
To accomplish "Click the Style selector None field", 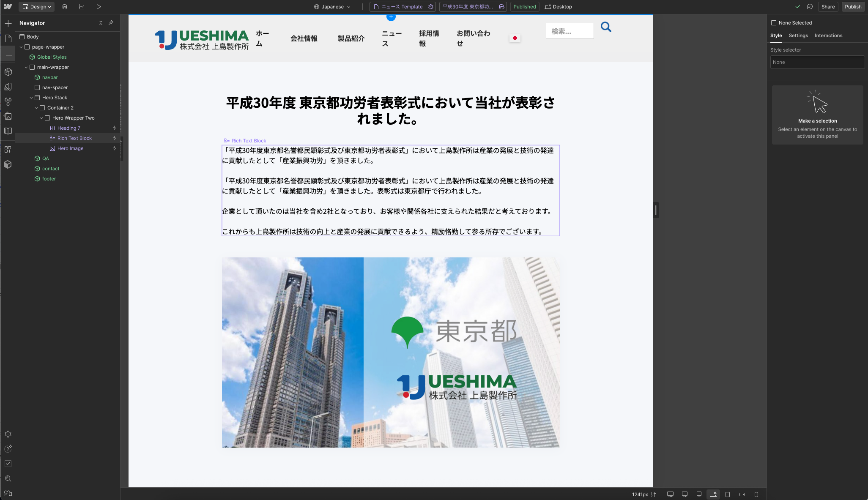I will pos(817,62).
